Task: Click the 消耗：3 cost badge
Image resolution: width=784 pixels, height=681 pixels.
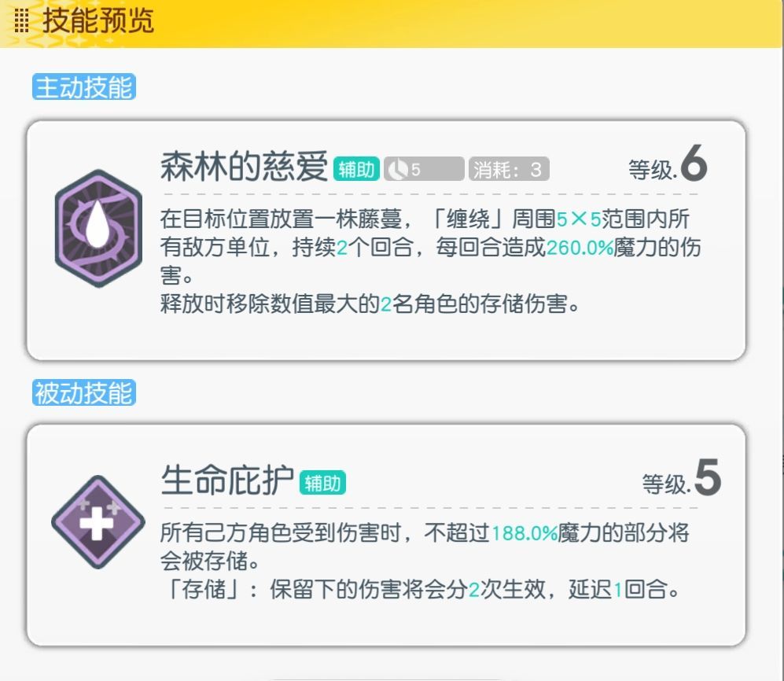Action: (508, 169)
